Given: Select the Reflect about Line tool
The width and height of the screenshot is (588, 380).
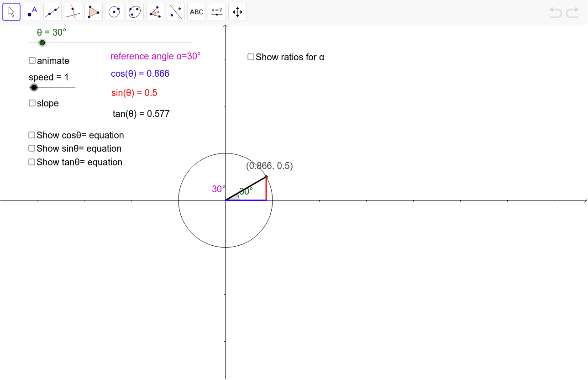Looking at the screenshot, I should coord(176,12).
